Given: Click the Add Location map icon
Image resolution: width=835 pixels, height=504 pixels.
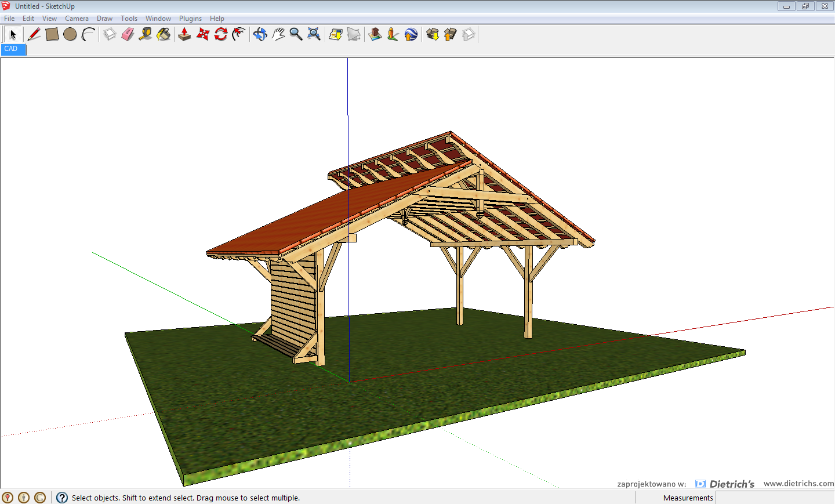Looking at the screenshot, I should (x=335, y=34).
